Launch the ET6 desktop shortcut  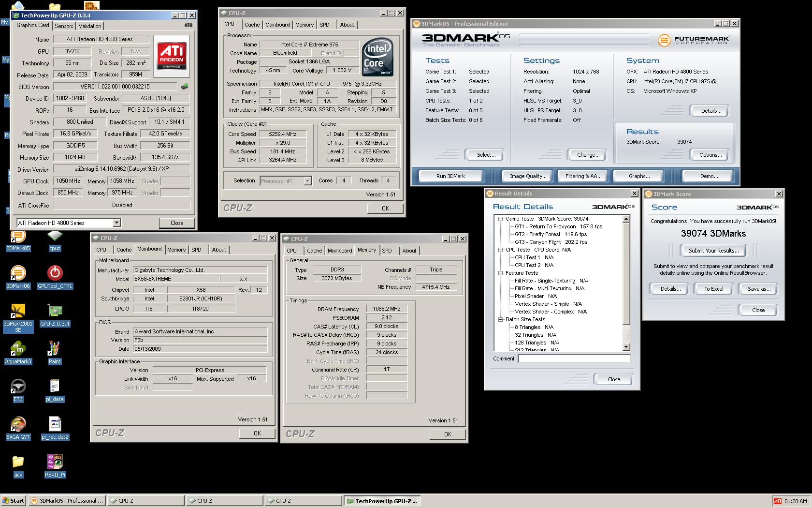(18, 390)
